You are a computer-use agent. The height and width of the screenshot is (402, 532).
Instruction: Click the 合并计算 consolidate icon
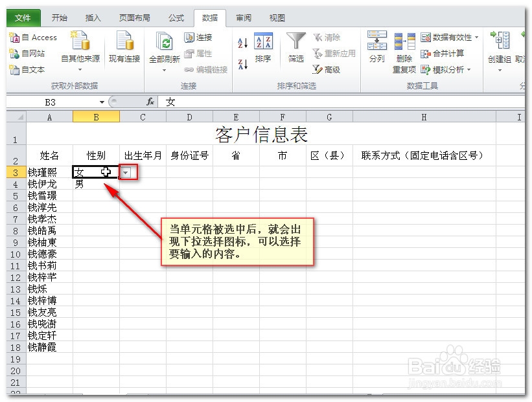click(426, 54)
